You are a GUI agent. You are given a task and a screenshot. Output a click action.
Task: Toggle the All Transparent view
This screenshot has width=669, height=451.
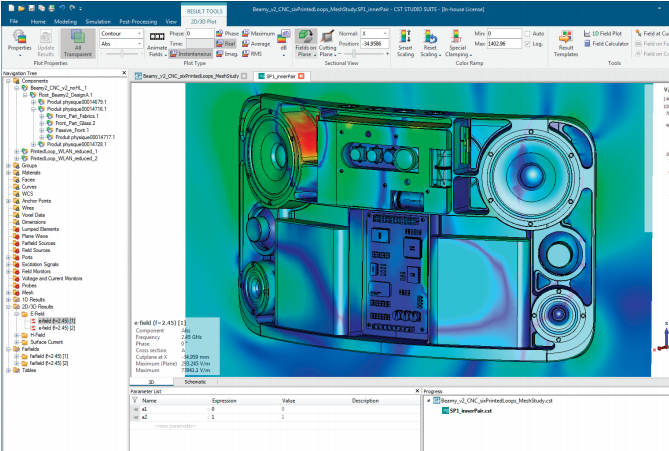78,40
